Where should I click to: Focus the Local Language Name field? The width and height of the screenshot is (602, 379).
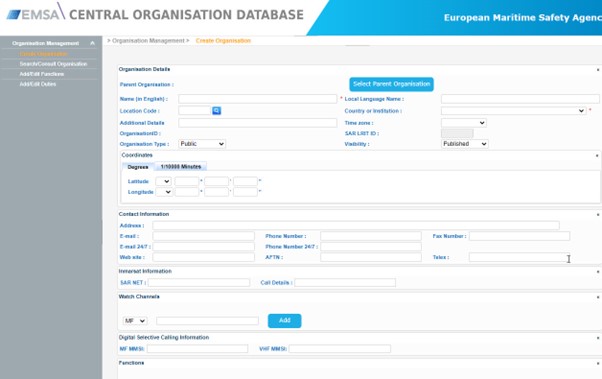point(520,99)
